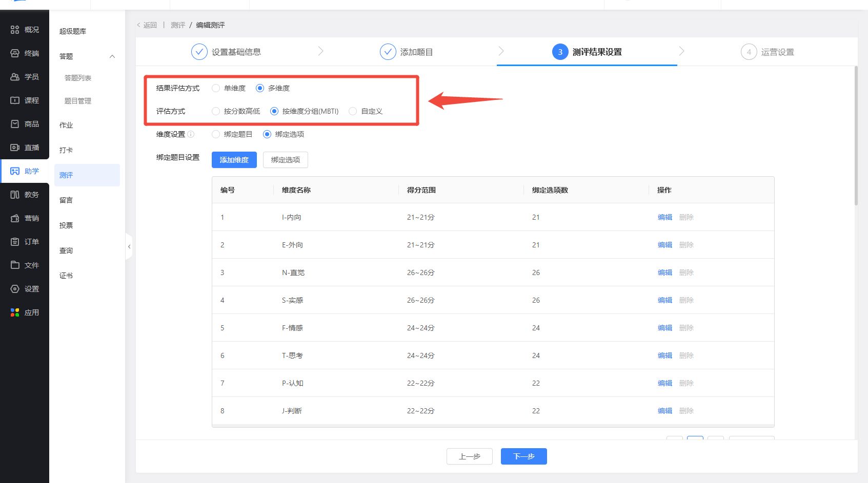This screenshot has width=868, height=483.
Task: Open the 学员 students sidebar icon
Action: click(x=15, y=77)
